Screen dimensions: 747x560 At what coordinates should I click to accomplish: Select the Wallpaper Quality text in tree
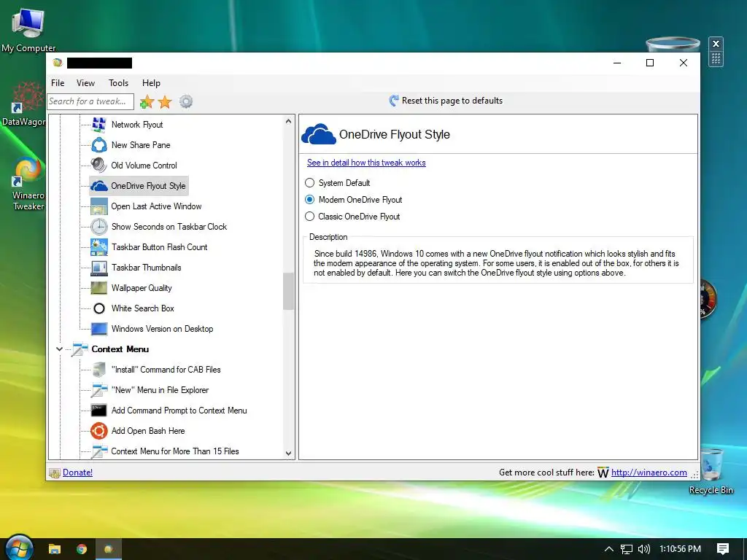click(x=142, y=288)
